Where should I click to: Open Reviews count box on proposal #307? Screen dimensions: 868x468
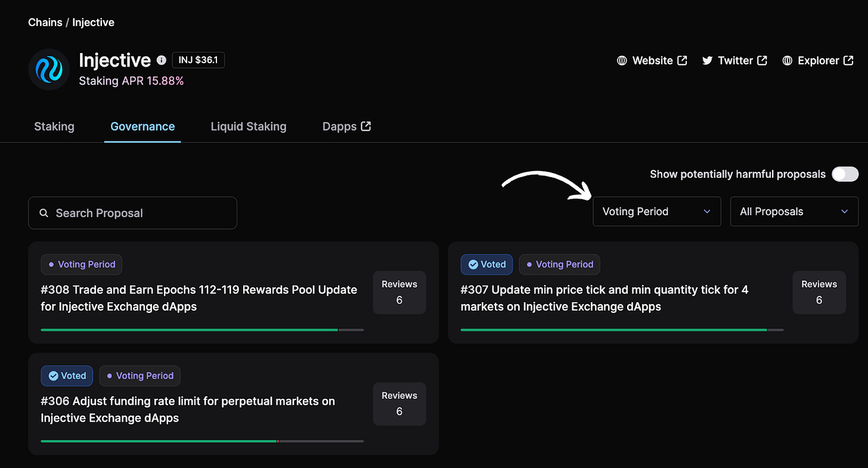coord(819,292)
